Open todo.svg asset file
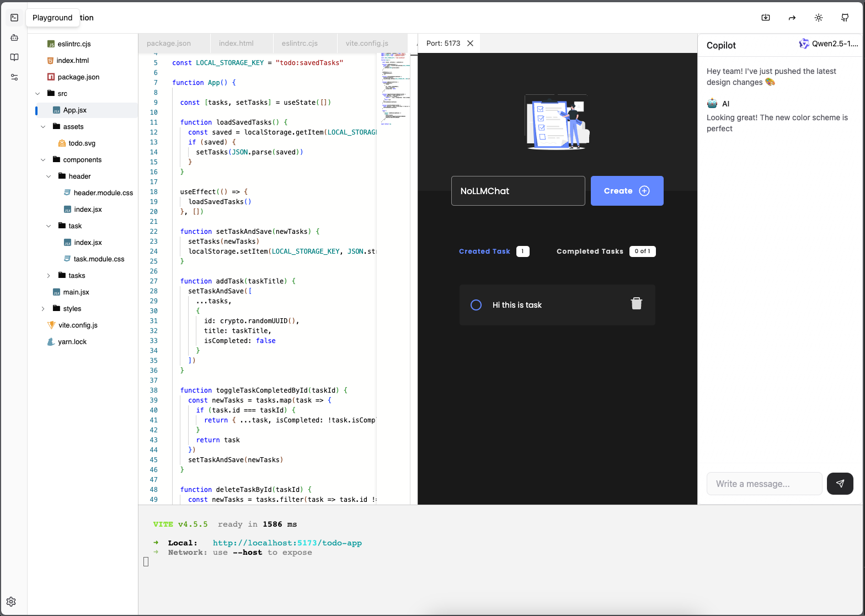The width and height of the screenshot is (865, 616). click(82, 143)
